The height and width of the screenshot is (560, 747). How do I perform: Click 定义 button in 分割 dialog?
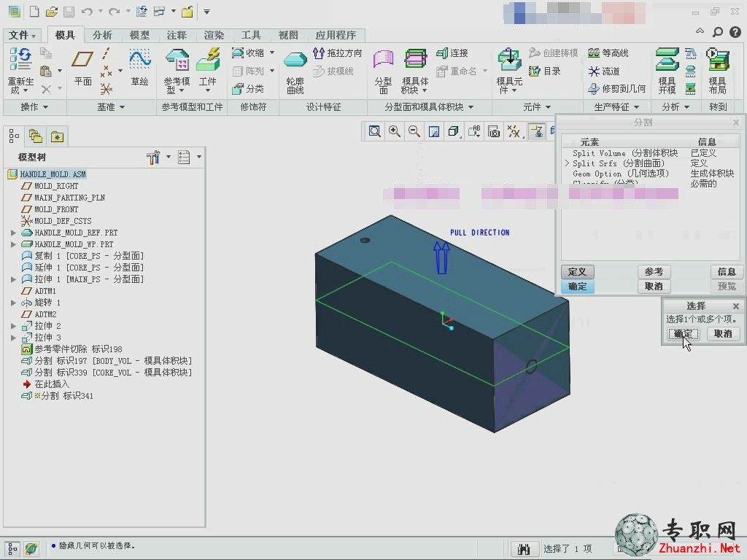point(578,272)
